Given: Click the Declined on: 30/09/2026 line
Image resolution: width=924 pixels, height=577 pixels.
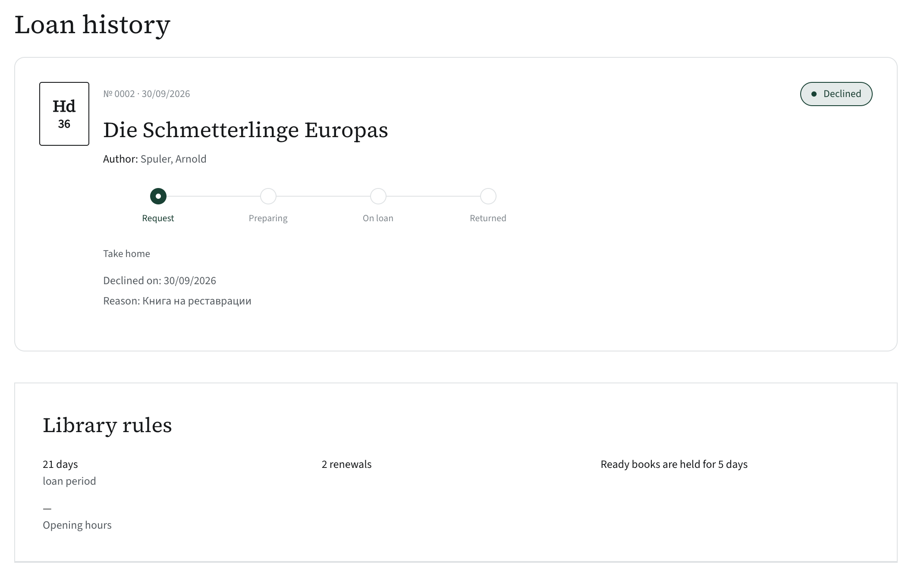Looking at the screenshot, I should [x=160, y=281].
